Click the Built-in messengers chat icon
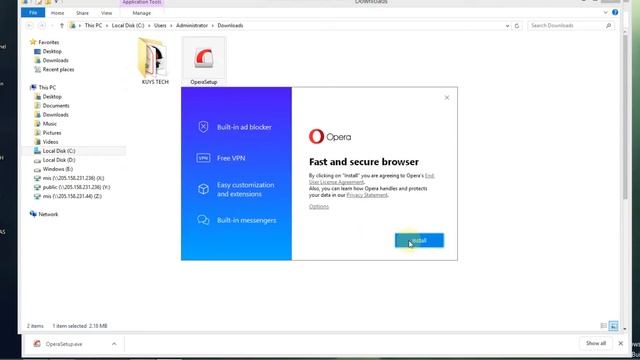This screenshot has height=360, width=640. pos(203,220)
